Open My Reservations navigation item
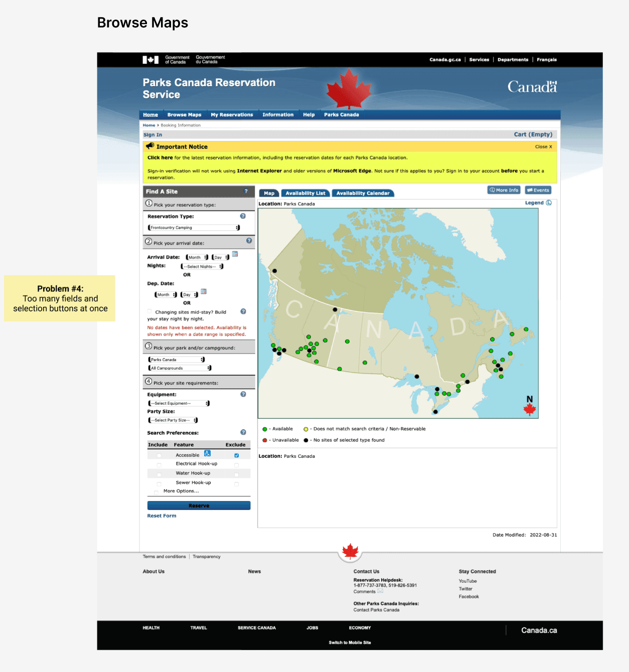 232,115
